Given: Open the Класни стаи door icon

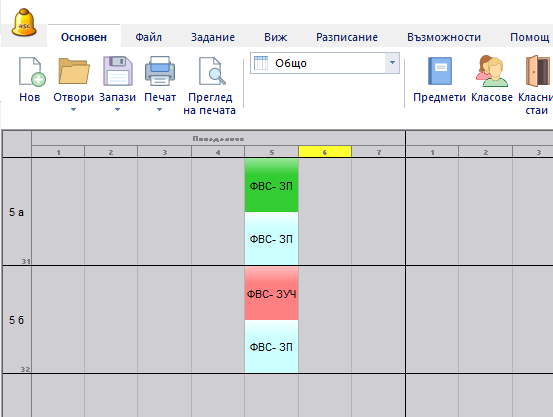Looking at the screenshot, I should [538, 71].
